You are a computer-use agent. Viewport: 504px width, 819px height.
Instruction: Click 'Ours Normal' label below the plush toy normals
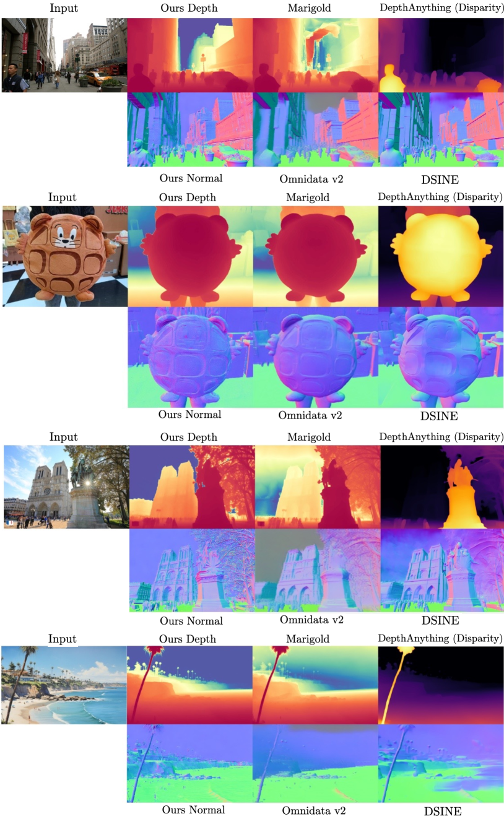(x=190, y=415)
